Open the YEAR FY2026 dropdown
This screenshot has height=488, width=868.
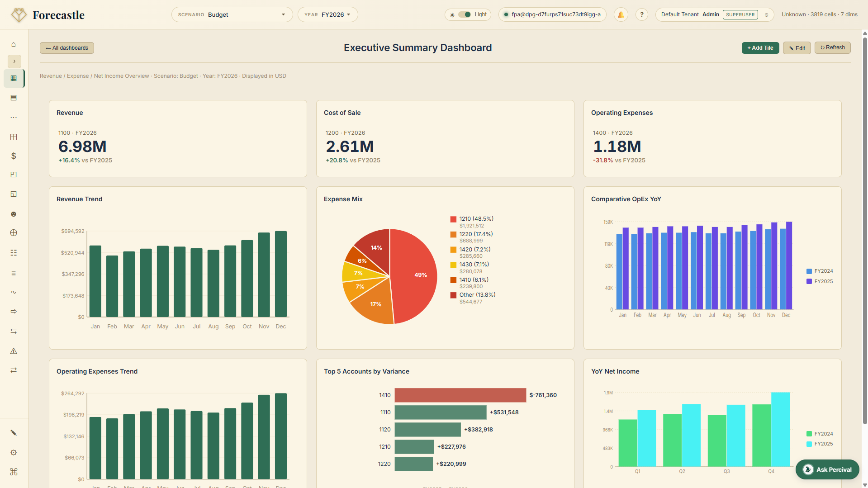[x=327, y=14]
